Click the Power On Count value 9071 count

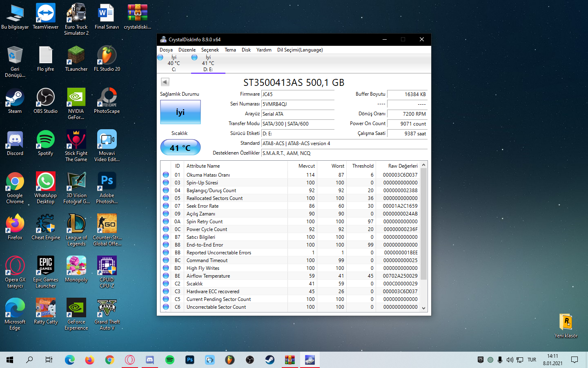click(407, 123)
